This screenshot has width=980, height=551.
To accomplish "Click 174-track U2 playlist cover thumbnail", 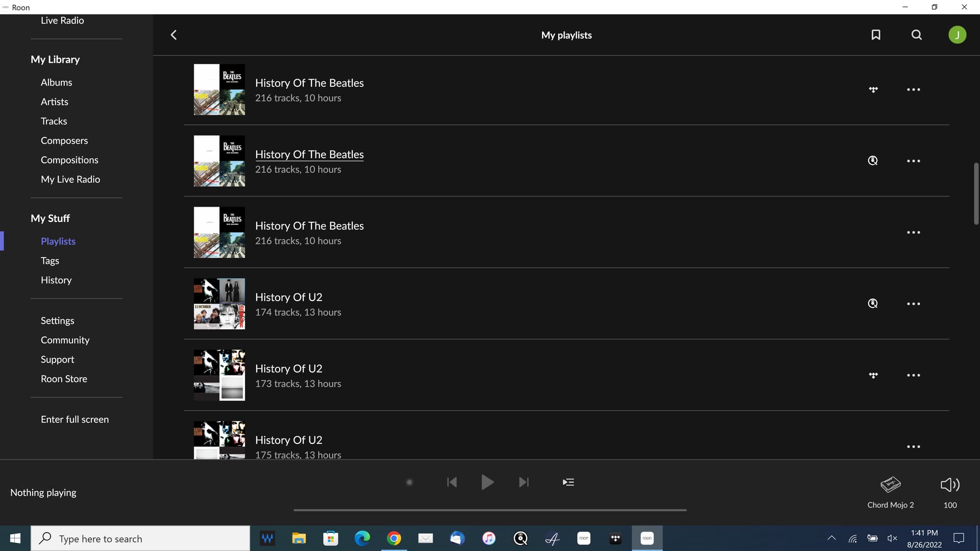I will pyautogui.click(x=219, y=304).
